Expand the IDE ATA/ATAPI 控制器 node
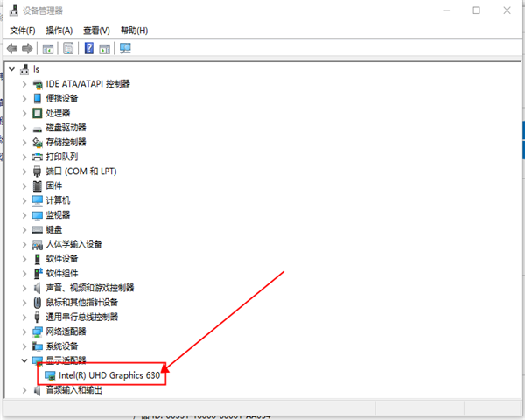Viewport: 525px width, 420px height. click(x=24, y=84)
